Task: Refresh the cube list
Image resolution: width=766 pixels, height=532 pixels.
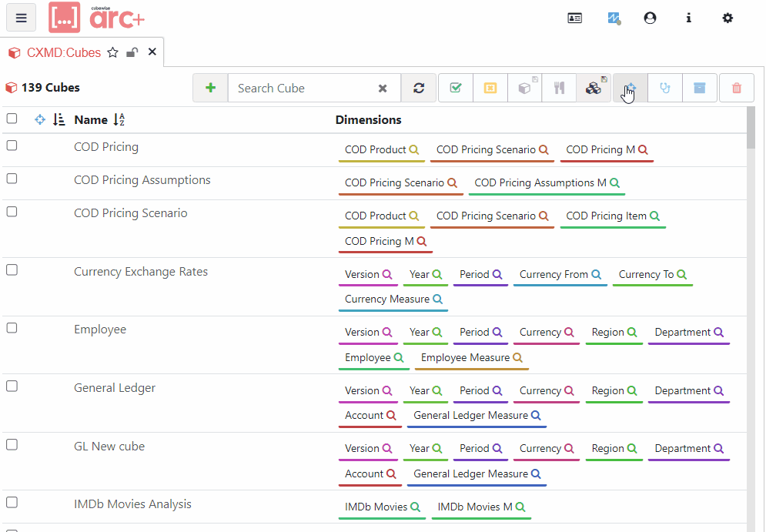Action: (419, 89)
